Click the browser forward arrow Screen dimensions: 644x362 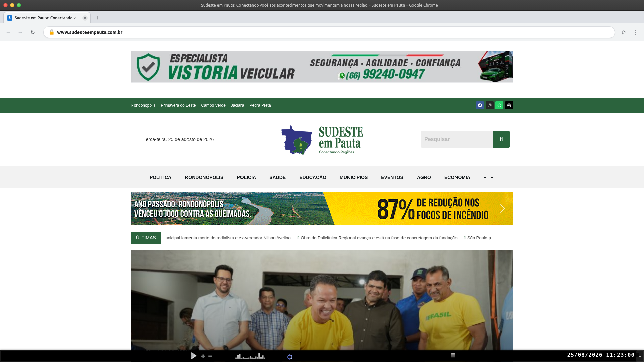[20, 32]
